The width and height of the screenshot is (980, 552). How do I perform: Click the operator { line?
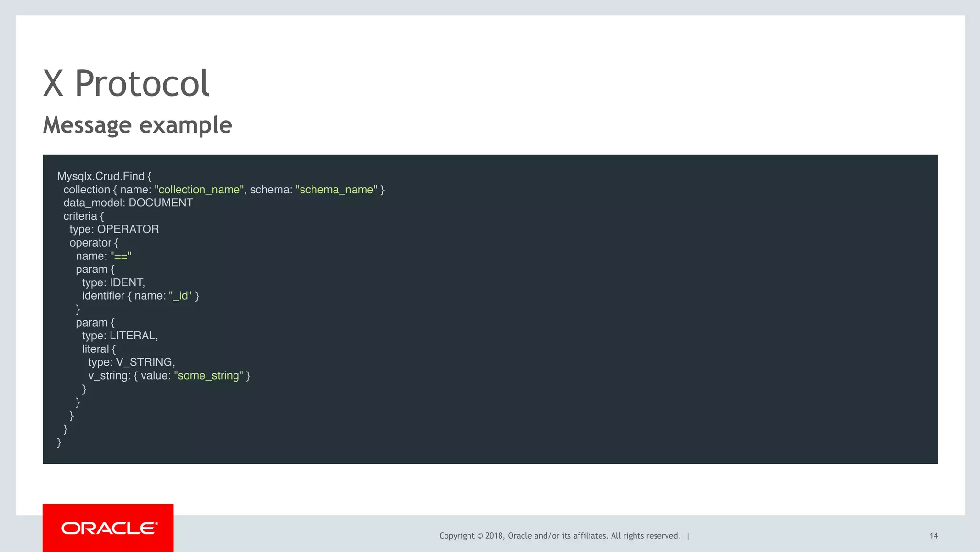[94, 243]
